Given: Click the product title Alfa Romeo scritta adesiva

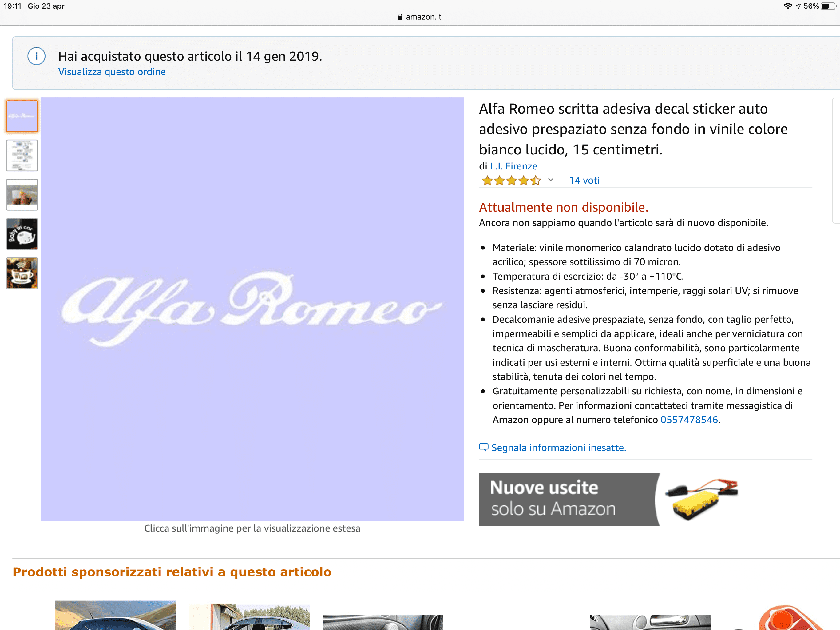Looking at the screenshot, I should tap(633, 129).
